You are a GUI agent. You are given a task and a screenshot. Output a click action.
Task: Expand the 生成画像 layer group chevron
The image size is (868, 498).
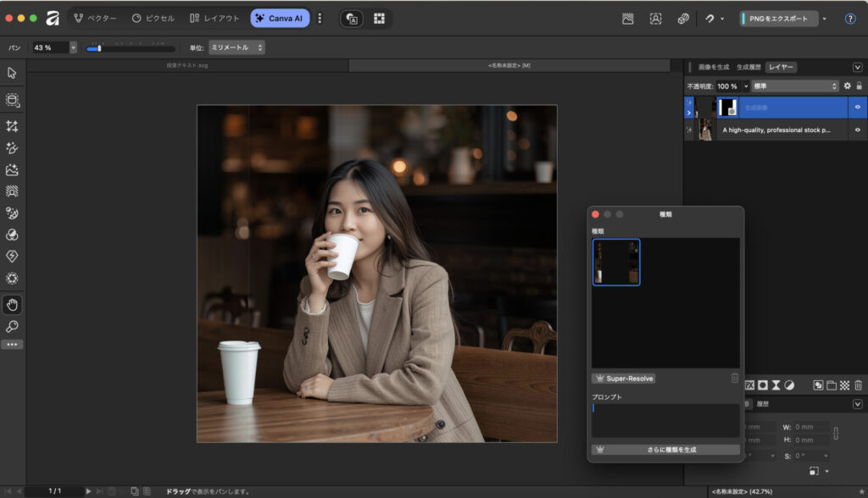point(688,112)
